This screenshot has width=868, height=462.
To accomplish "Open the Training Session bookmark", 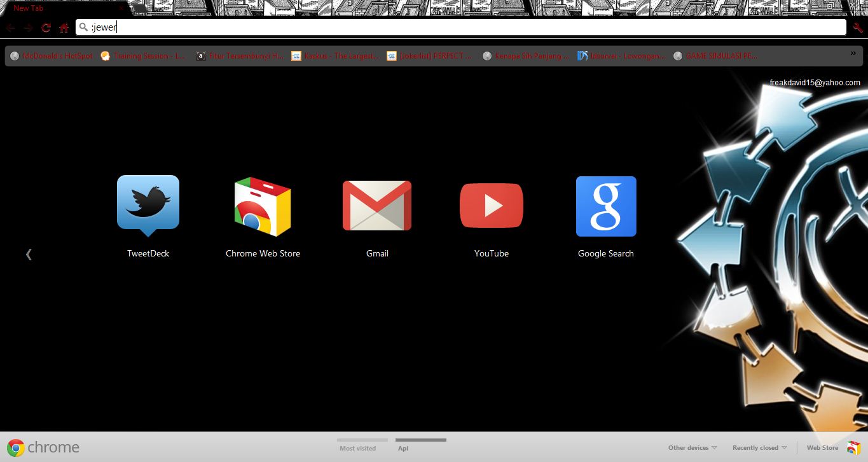I will click(x=143, y=56).
